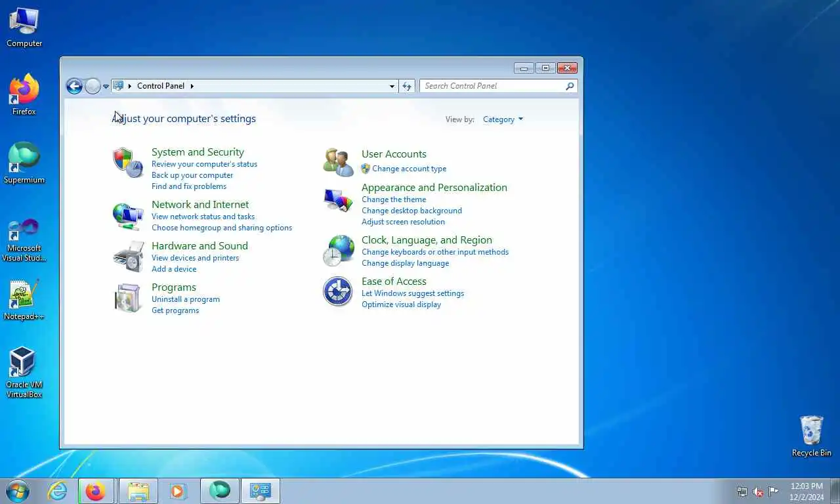Open the Network and Internet category
The width and height of the screenshot is (840, 504).
coord(200,205)
